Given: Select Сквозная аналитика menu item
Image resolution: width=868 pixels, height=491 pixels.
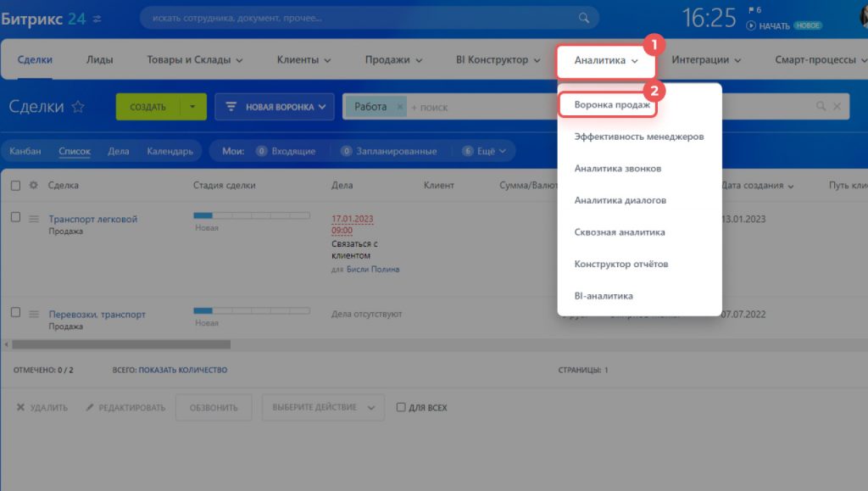Looking at the screenshot, I should tap(620, 232).
